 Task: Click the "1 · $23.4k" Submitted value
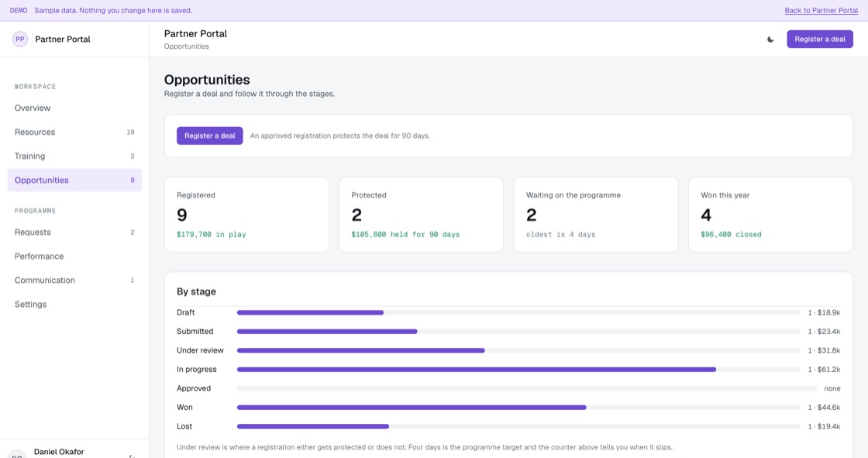(824, 332)
